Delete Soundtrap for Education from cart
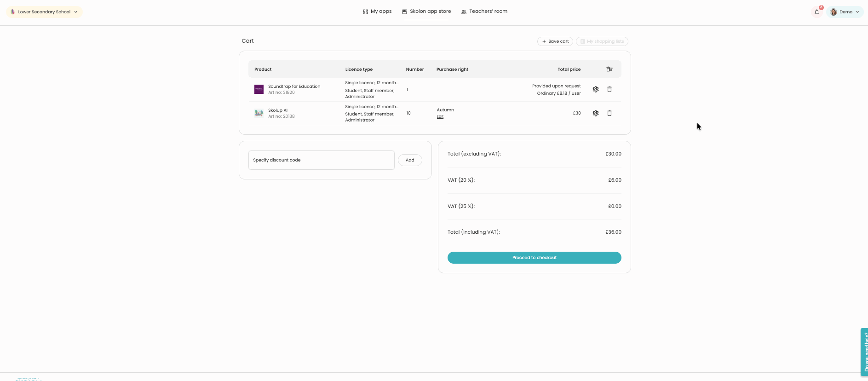The height and width of the screenshot is (381, 868). point(609,89)
